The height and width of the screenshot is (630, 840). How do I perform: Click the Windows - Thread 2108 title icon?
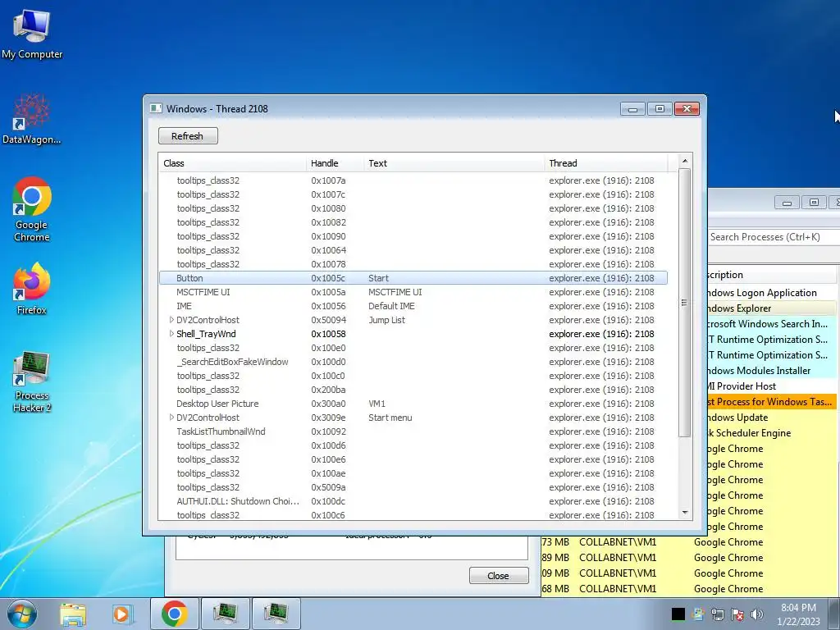pos(156,108)
